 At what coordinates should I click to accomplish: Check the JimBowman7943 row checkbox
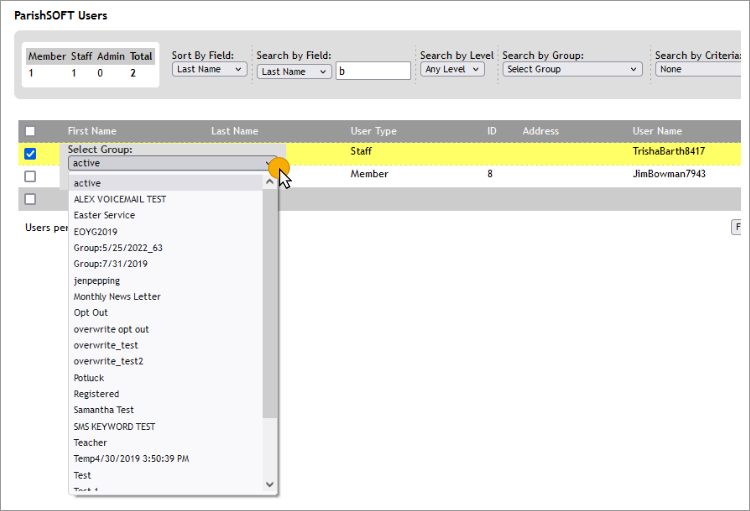(30, 177)
